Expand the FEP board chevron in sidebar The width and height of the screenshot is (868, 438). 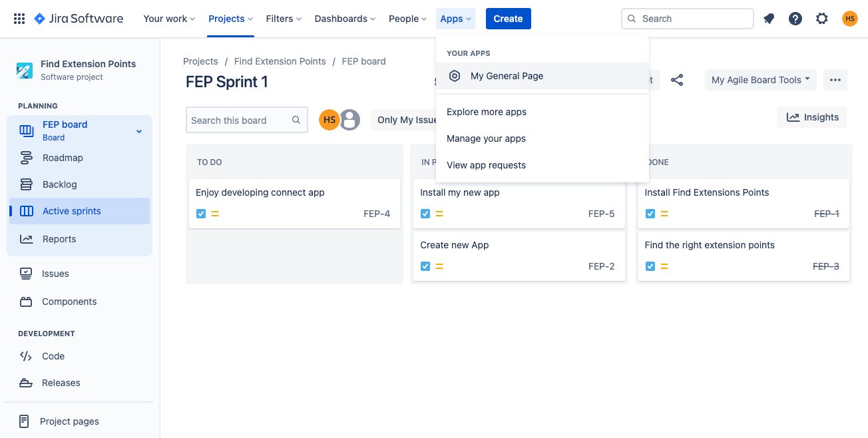[x=139, y=131]
